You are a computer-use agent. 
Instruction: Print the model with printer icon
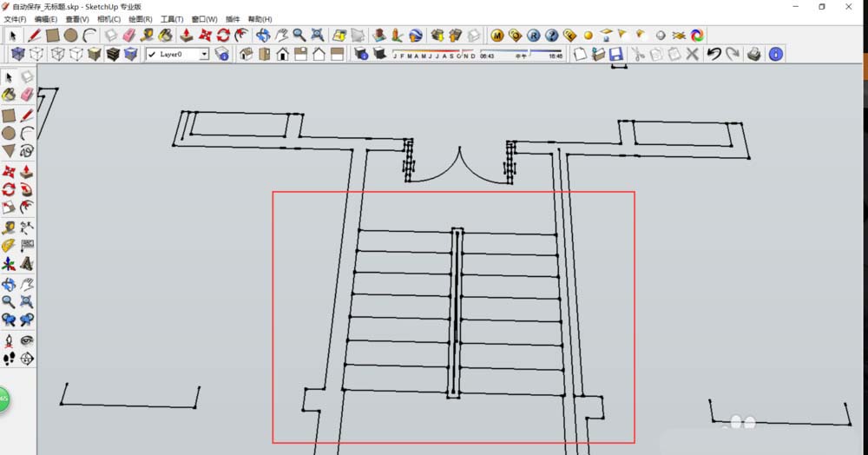[x=753, y=54]
